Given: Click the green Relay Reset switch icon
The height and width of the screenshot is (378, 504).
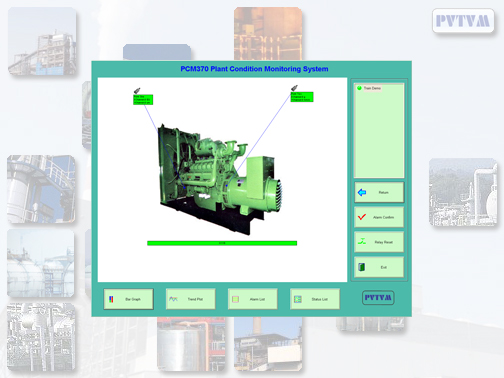Looking at the screenshot, I should pos(362,242).
